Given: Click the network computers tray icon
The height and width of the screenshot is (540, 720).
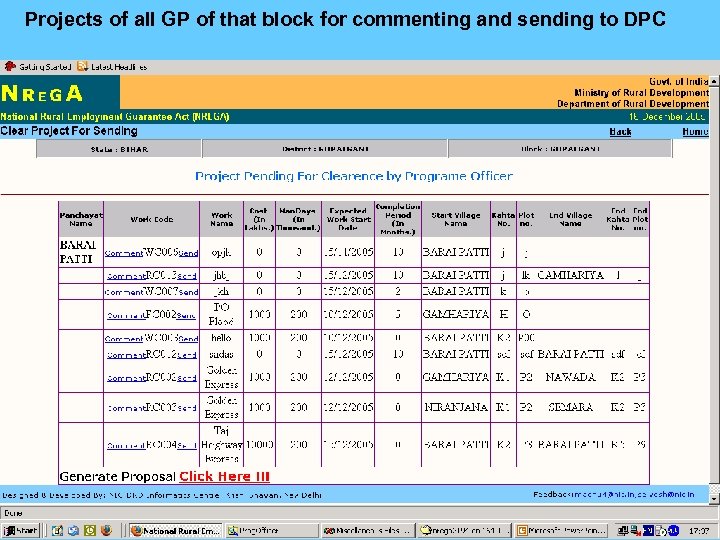Looking at the screenshot, I should (x=623, y=531).
